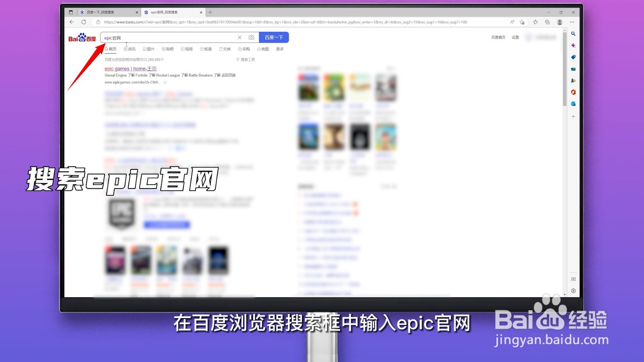Expand the 更多 categories menu
644x362 pixels.
pos(280,49)
